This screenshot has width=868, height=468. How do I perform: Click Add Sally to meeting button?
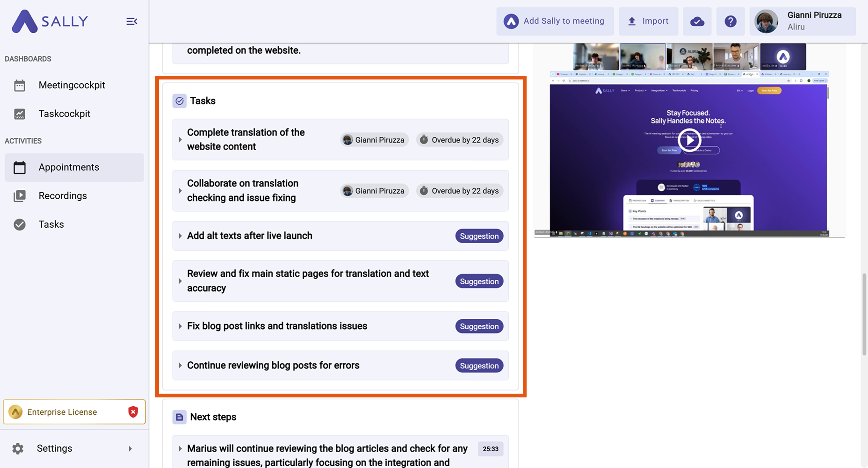(555, 22)
